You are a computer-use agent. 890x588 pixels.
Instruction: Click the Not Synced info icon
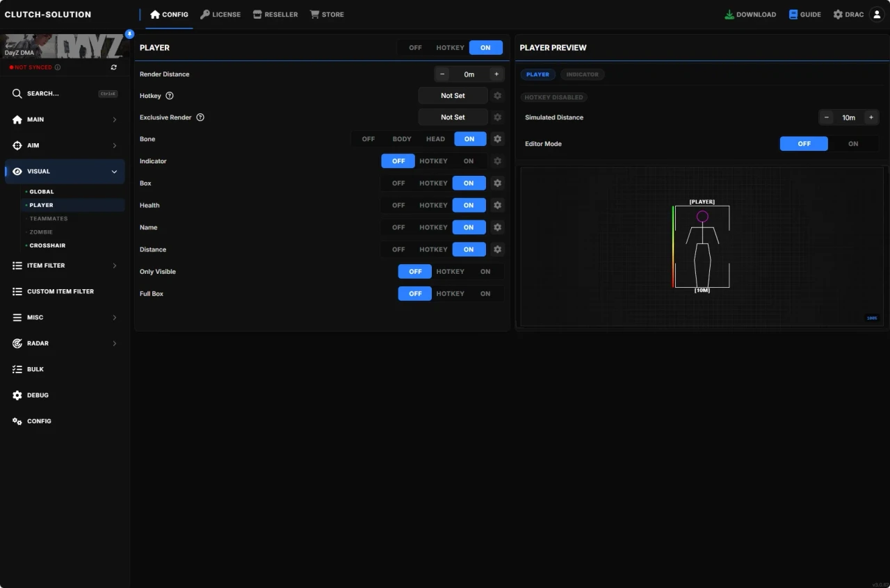(x=58, y=67)
